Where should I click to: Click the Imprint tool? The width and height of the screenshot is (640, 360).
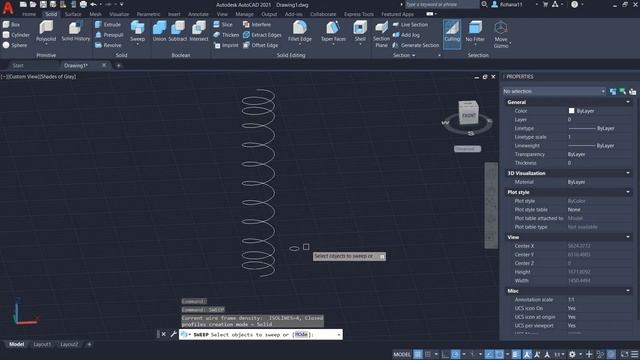[x=226, y=45]
